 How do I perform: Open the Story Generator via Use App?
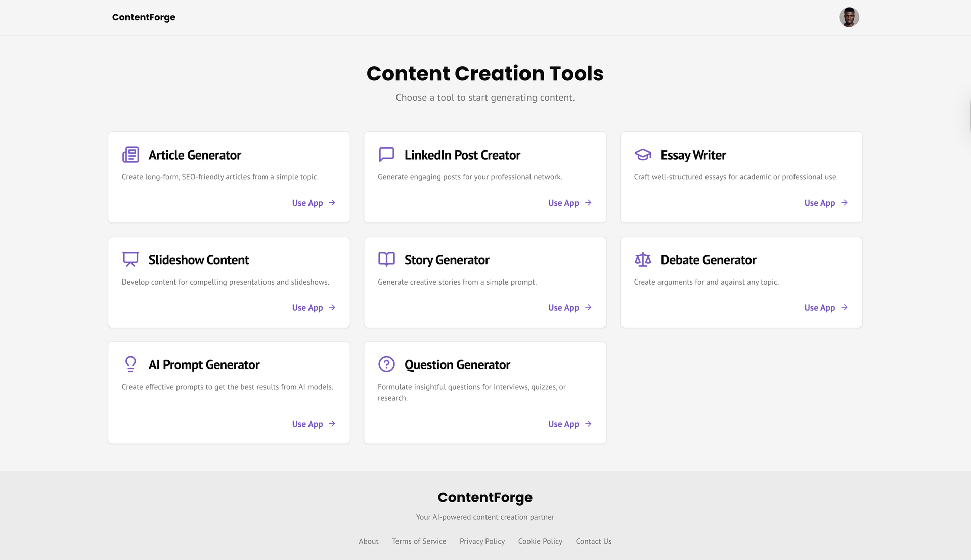click(563, 307)
